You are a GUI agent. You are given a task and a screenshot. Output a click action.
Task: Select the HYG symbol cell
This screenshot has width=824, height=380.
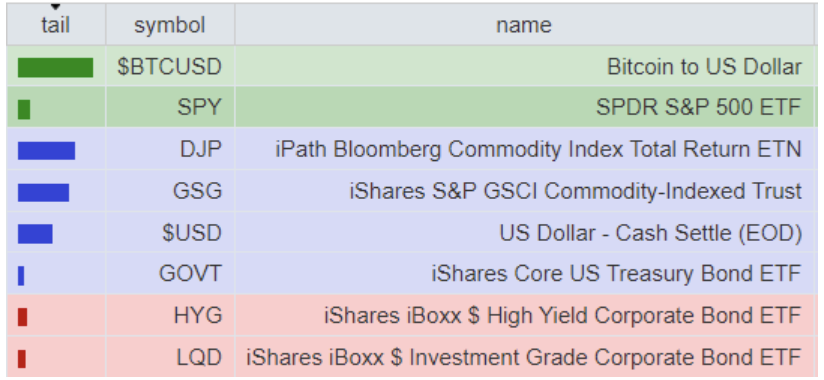coord(170,315)
